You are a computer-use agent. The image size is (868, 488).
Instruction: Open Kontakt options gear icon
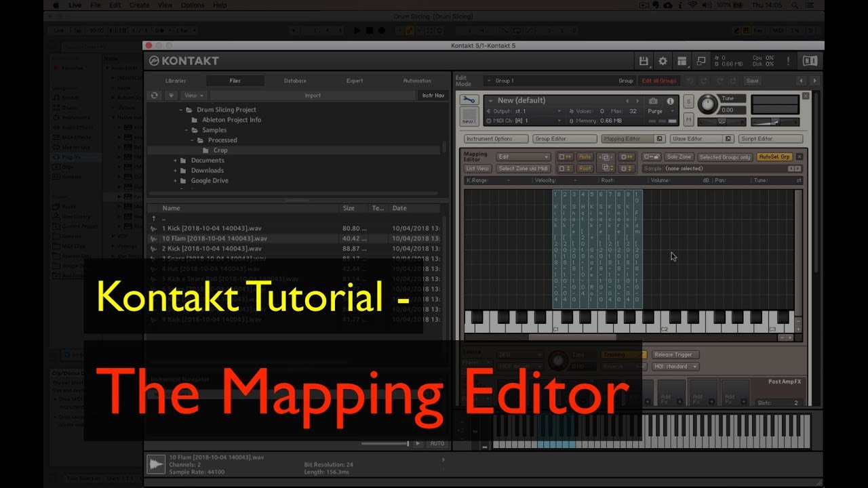click(x=663, y=61)
